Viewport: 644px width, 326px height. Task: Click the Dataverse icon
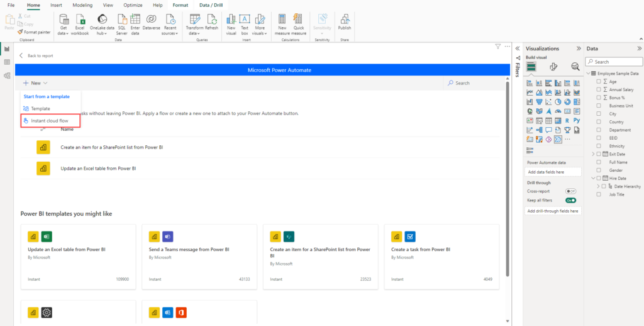click(152, 20)
